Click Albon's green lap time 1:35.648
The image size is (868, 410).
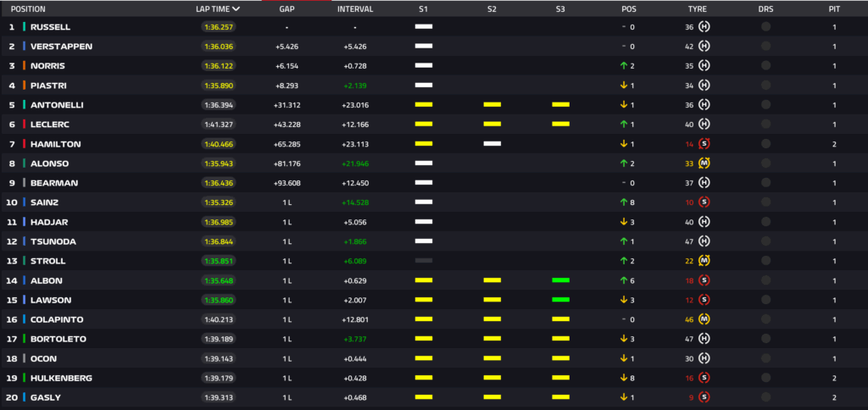tap(219, 280)
